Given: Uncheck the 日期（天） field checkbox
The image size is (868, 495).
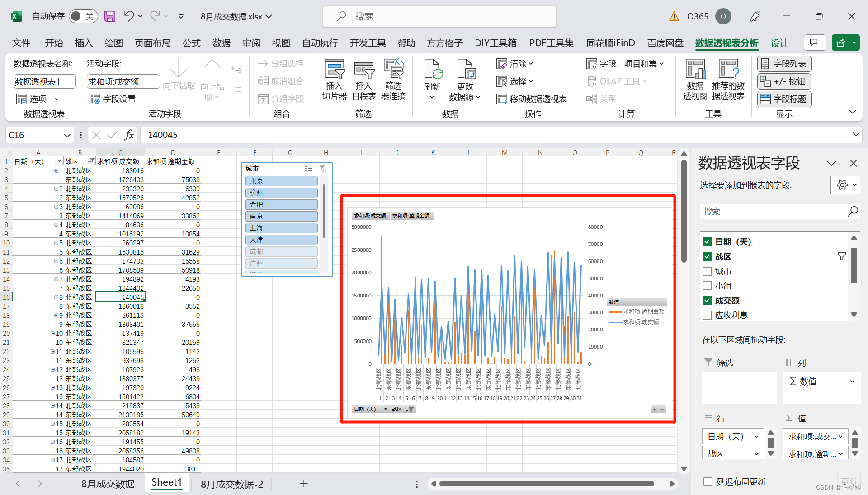Looking at the screenshot, I should (x=708, y=242).
